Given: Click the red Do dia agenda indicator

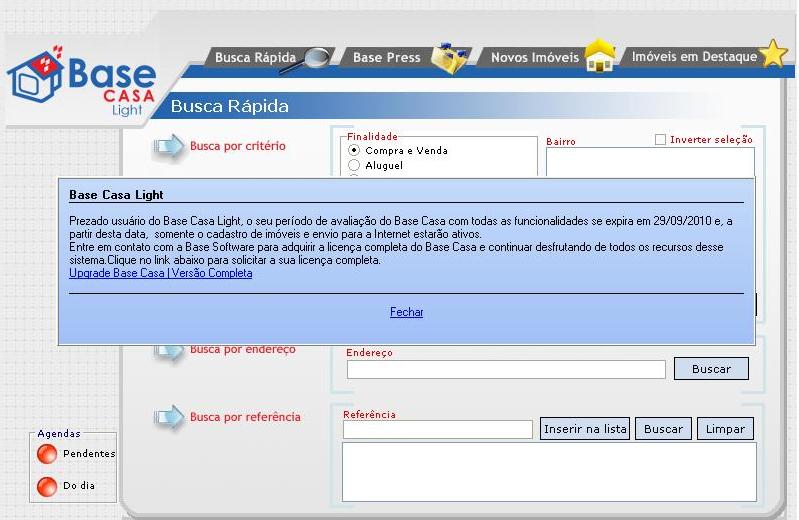Looking at the screenshot, I should point(47,487).
